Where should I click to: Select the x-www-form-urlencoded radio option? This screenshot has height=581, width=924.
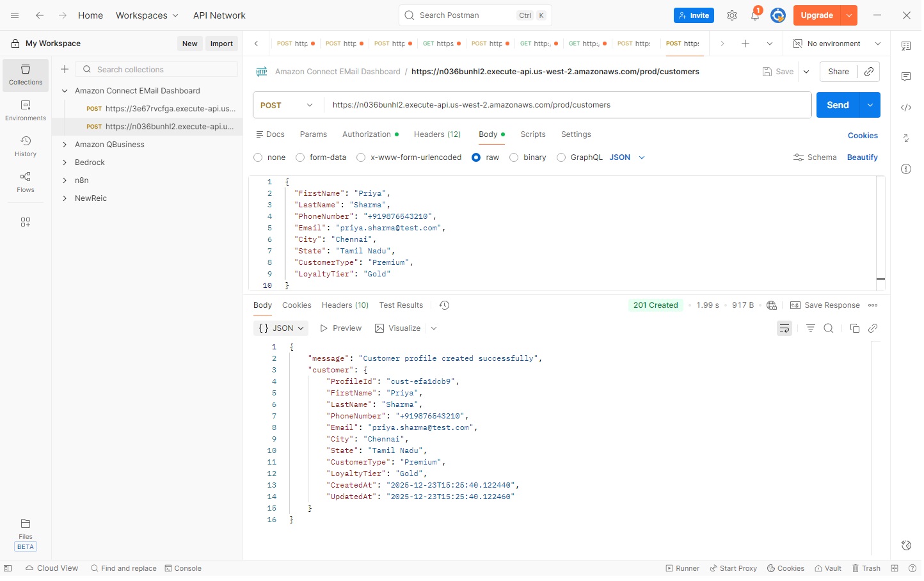(x=362, y=158)
